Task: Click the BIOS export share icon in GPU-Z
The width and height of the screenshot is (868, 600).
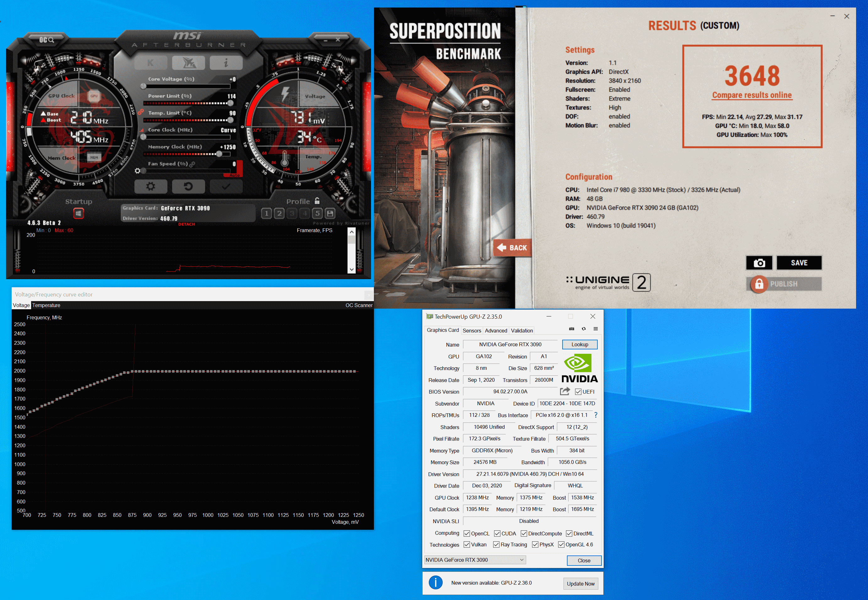Action: pos(565,391)
